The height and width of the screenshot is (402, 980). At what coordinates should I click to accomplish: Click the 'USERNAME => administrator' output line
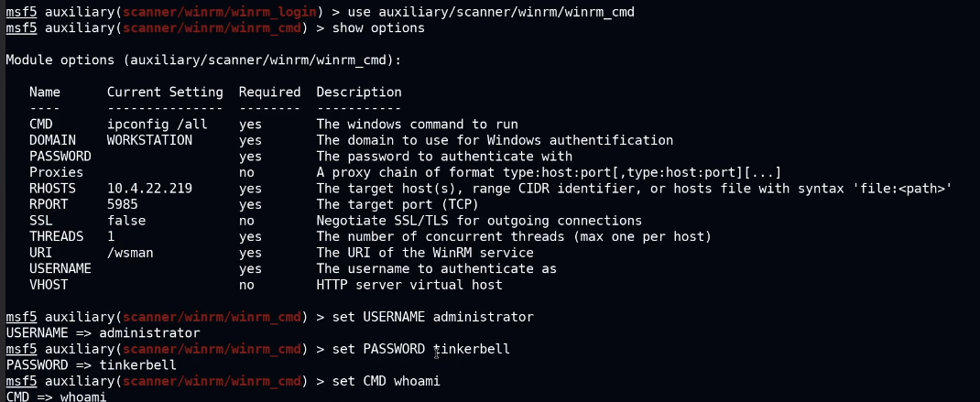tap(103, 332)
